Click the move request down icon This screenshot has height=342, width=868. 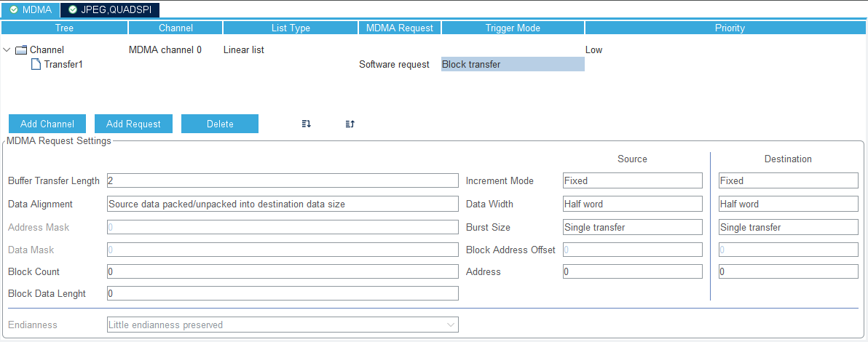(x=306, y=124)
